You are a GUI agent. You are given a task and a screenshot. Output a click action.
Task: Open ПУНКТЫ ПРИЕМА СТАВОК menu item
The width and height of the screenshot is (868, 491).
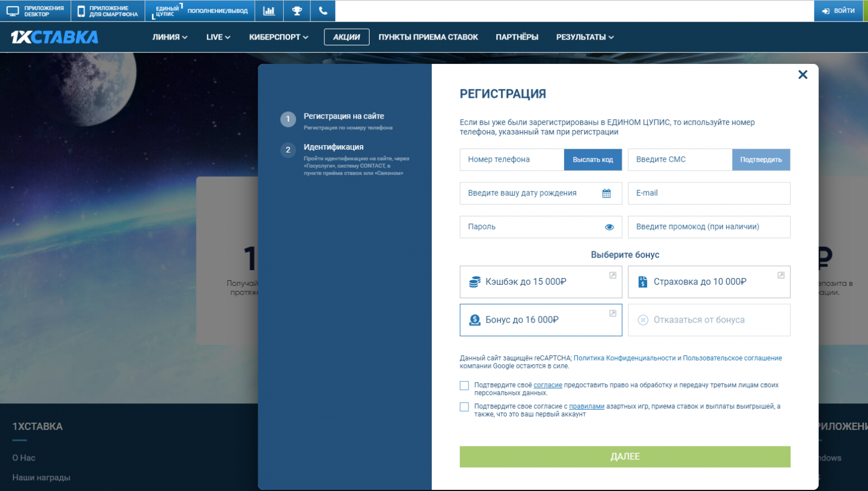click(x=428, y=37)
